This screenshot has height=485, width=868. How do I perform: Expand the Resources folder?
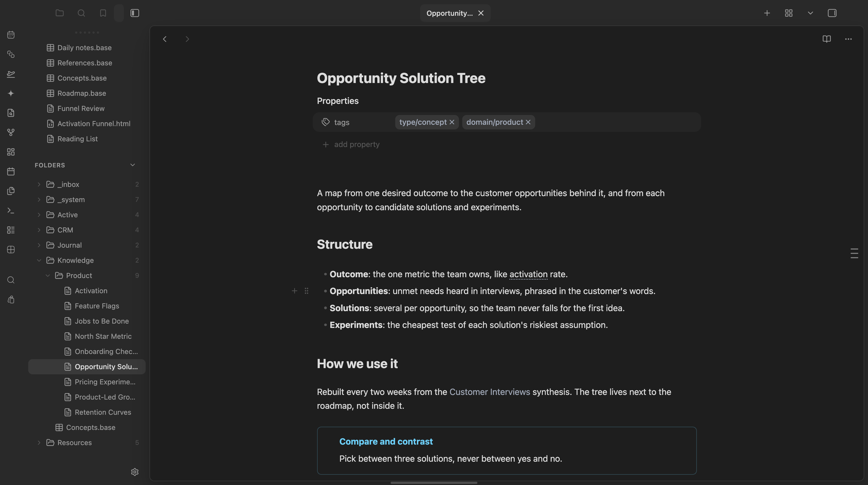pyautogui.click(x=39, y=442)
